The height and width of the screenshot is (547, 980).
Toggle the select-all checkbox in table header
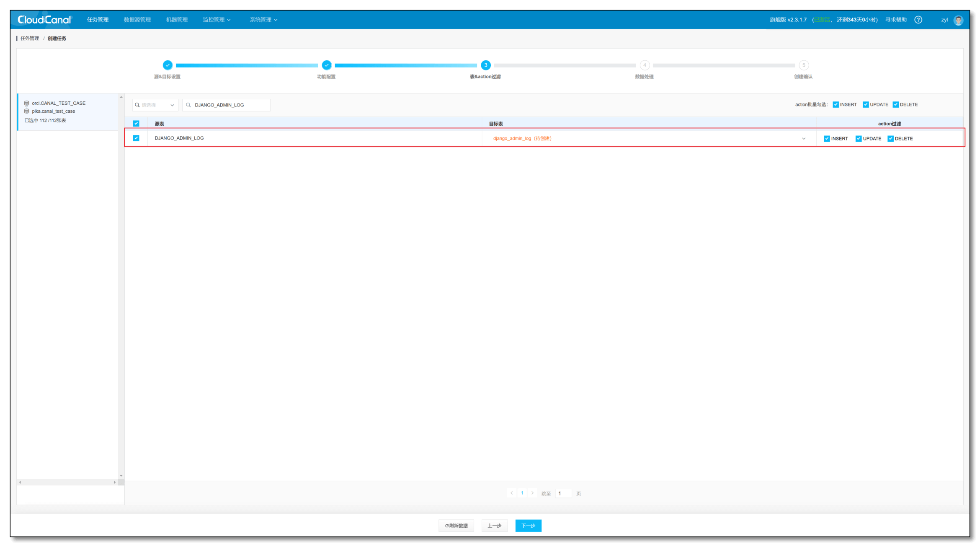click(136, 123)
